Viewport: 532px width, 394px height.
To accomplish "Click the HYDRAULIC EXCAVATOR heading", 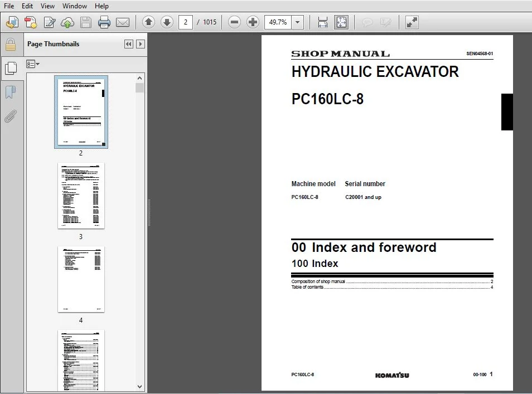I will click(375, 72).
